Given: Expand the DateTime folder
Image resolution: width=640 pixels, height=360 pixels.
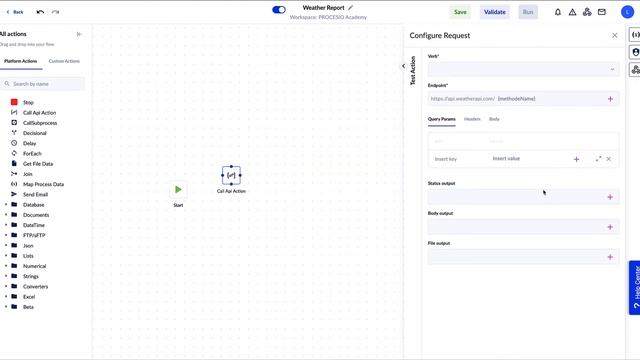Looking at the screenshot, I should [6, 224].
